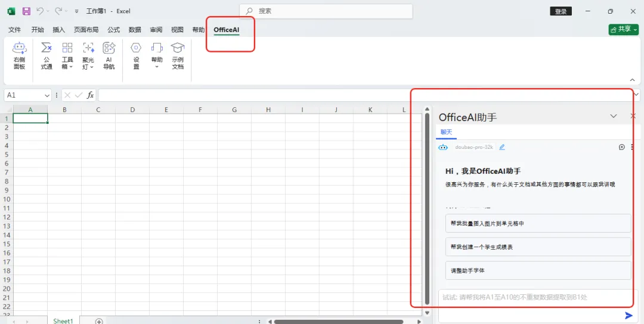Screen dimensions: 644x324
Task: Edit the doubao-pro-32k model with pencil icon
Action: click(502, 147)
